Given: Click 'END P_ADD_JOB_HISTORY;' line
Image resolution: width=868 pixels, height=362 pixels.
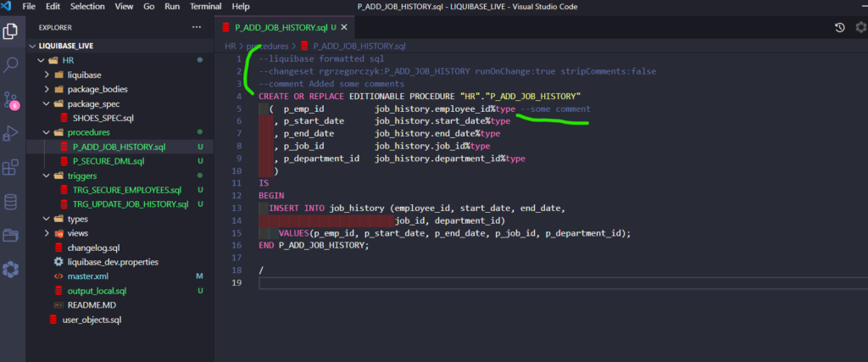Looking at the screenshot, I should tap(314, 245).
